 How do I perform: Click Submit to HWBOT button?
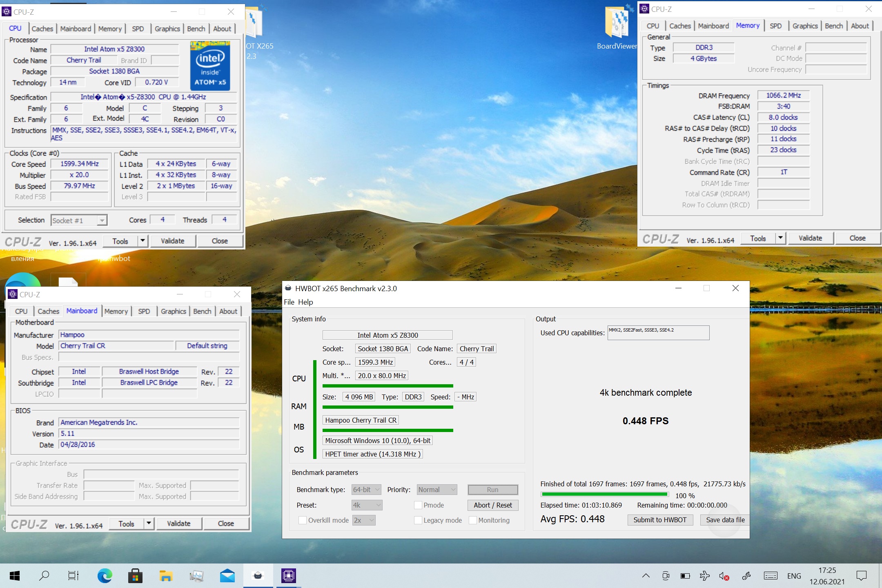(x=660, y=520)
